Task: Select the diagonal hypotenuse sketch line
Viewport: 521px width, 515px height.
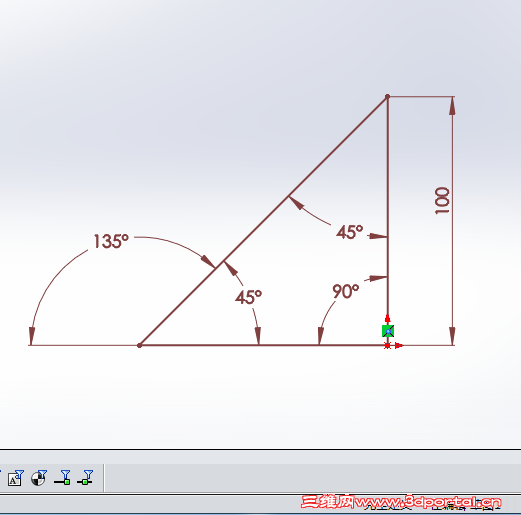Action: pyautogui.click(x=263, y=221)
